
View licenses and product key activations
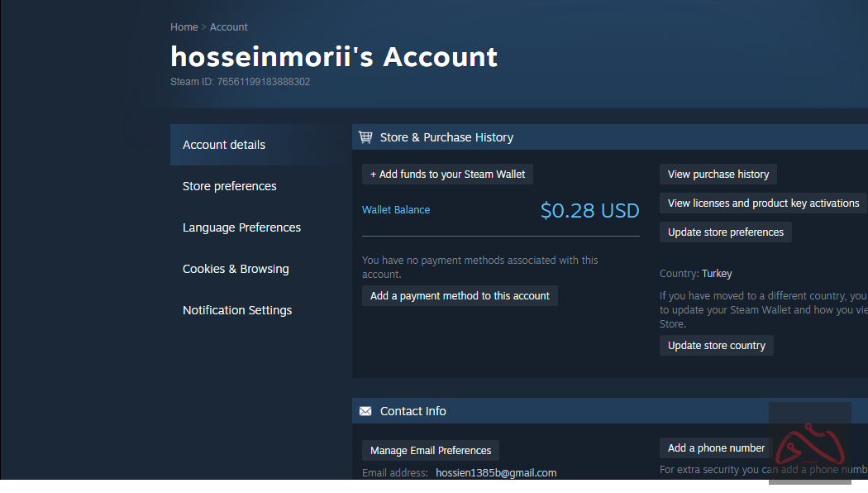pos(763,203)
